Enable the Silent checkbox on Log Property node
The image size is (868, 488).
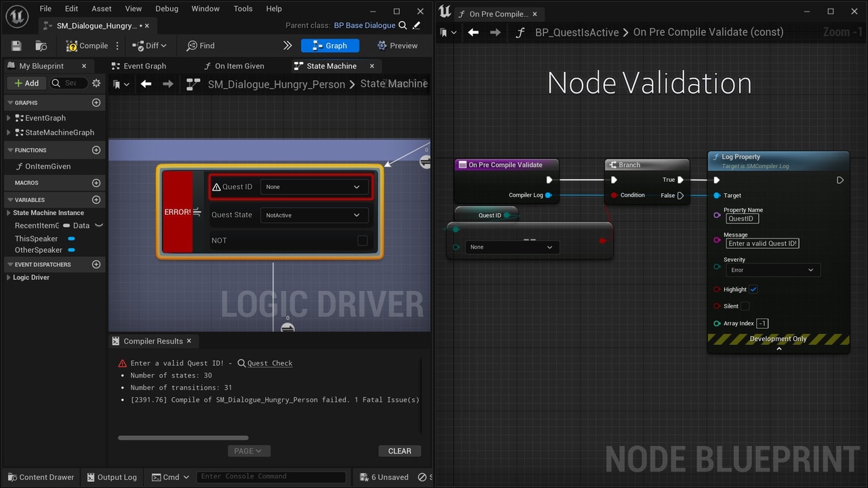pos(745,306)
